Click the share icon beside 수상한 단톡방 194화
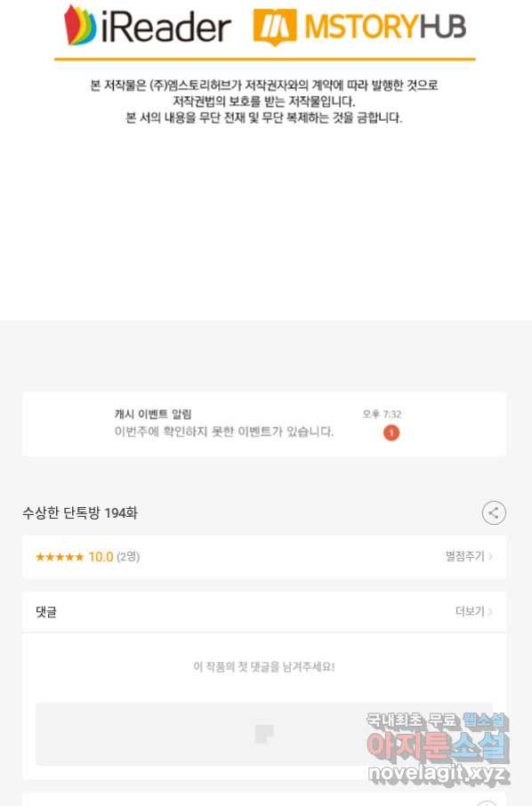This screenshot has width=532, height=806. pos(494,512)
